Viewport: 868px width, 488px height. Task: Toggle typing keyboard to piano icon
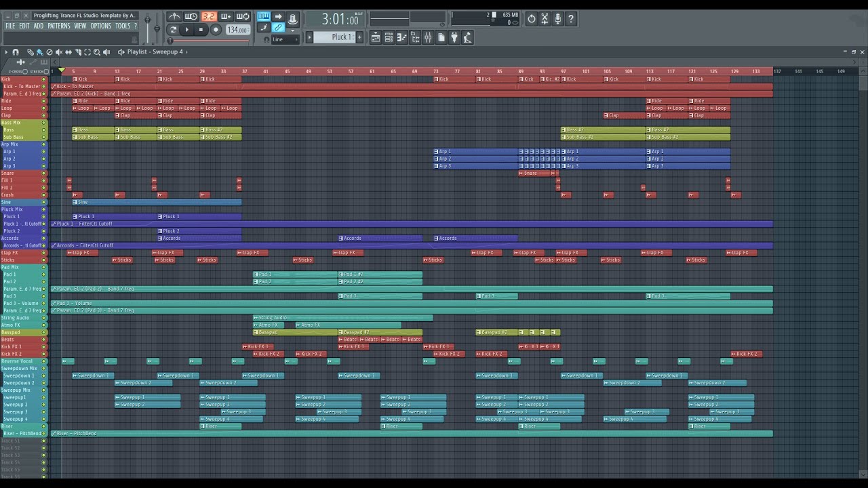[264, 16]
